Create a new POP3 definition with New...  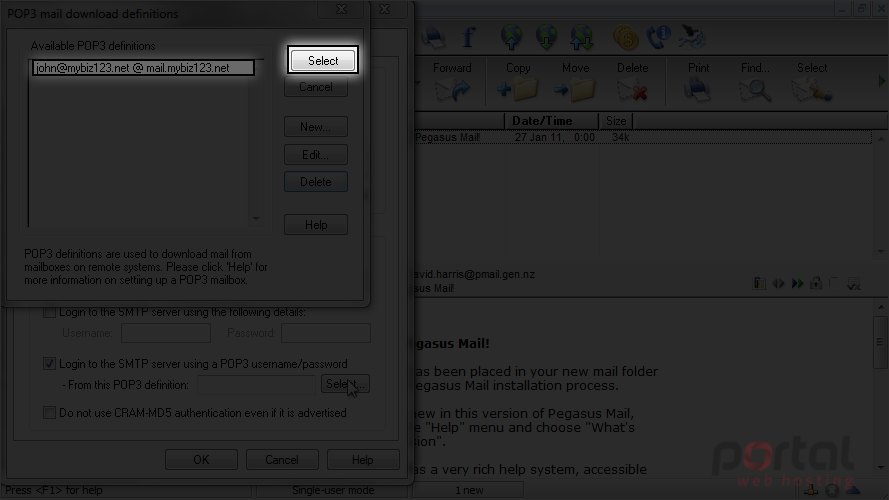(x=316, y=126)
